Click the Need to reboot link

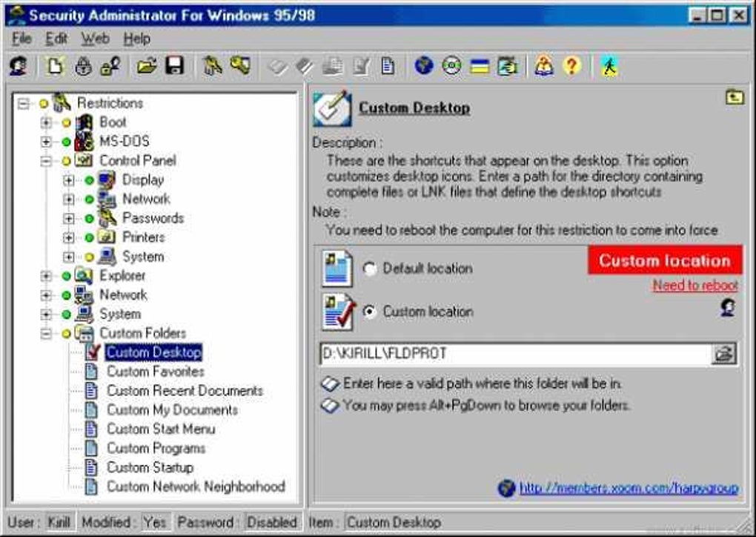point(695,285)
